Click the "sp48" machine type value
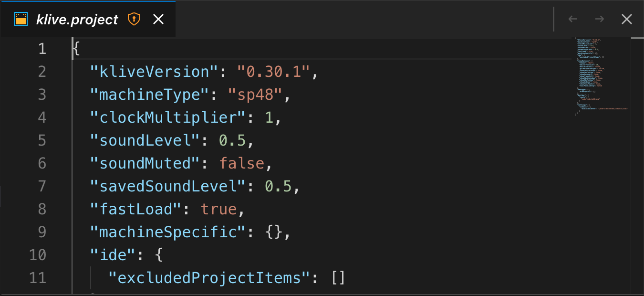The image size is (644, 296). [255, 95]
